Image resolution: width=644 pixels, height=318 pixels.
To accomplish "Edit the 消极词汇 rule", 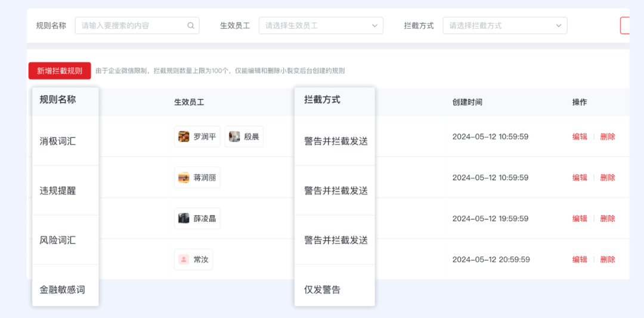I will 580,137.
